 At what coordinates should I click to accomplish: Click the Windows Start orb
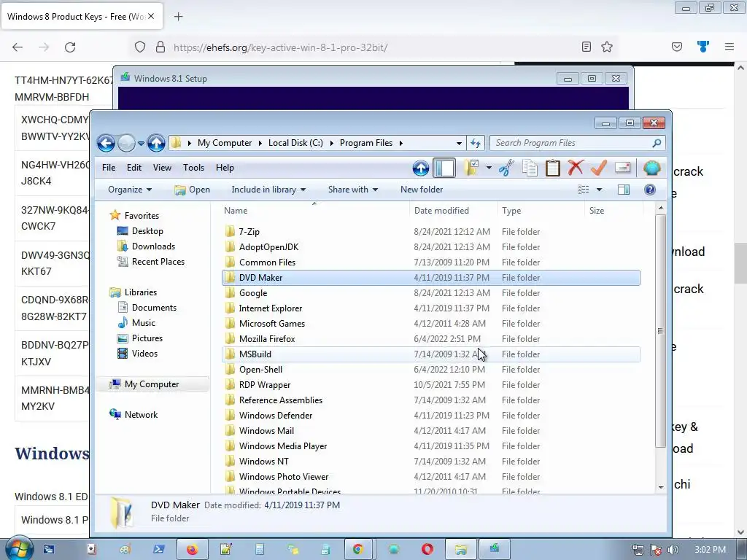coord(19,548)
